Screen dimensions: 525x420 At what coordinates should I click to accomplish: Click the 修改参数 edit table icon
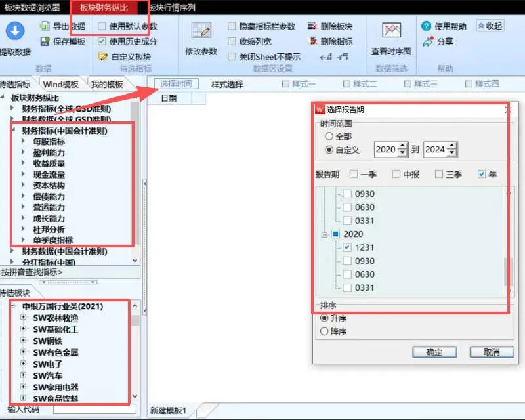pos(201,30)
